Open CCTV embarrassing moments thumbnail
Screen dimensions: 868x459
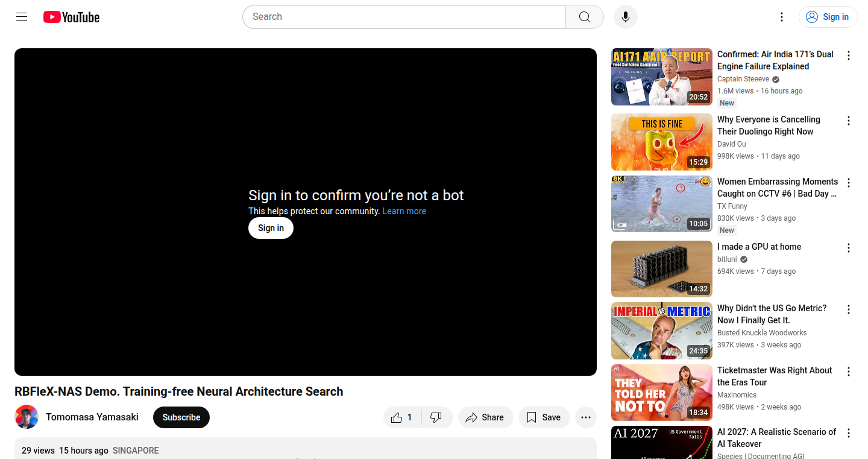pyautogui.click(x=662, y=204)
